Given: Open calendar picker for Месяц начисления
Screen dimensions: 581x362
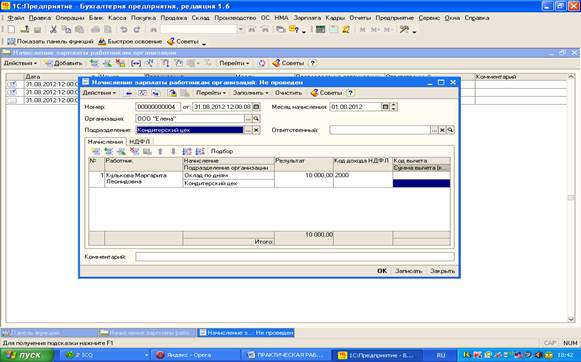Looking at the screenshot, I should [385, 107].
